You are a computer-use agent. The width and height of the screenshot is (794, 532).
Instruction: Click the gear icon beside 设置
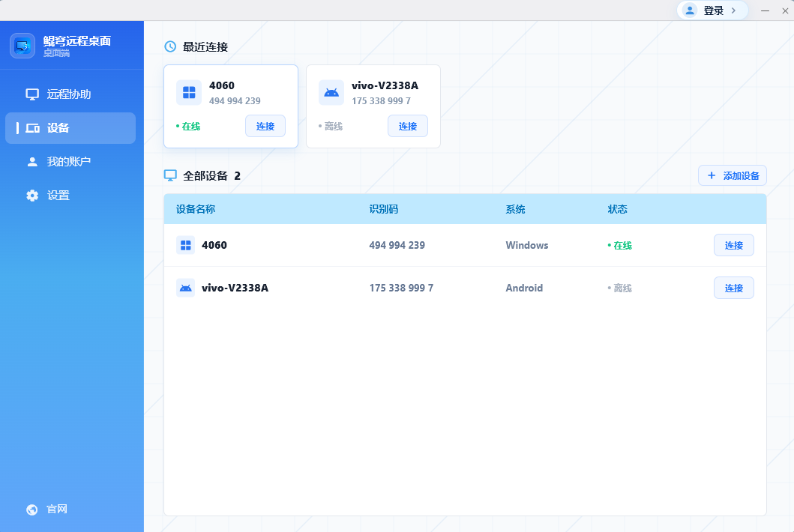pyautogui.click(x=32, y=196)
